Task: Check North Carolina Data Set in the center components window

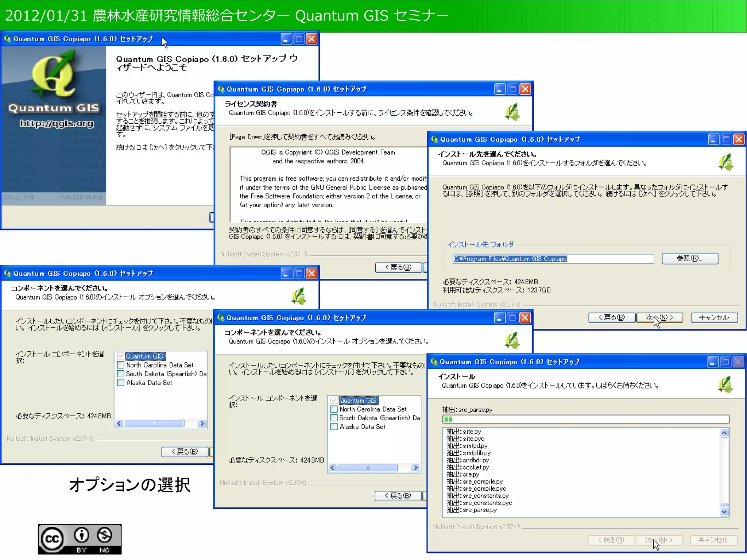Action: 334,409
